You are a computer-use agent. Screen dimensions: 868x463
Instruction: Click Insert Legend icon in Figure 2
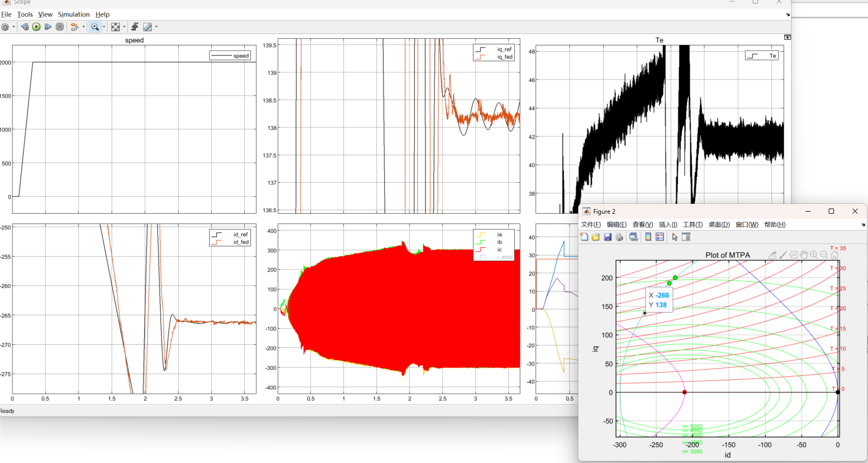[x=660, y=237]
